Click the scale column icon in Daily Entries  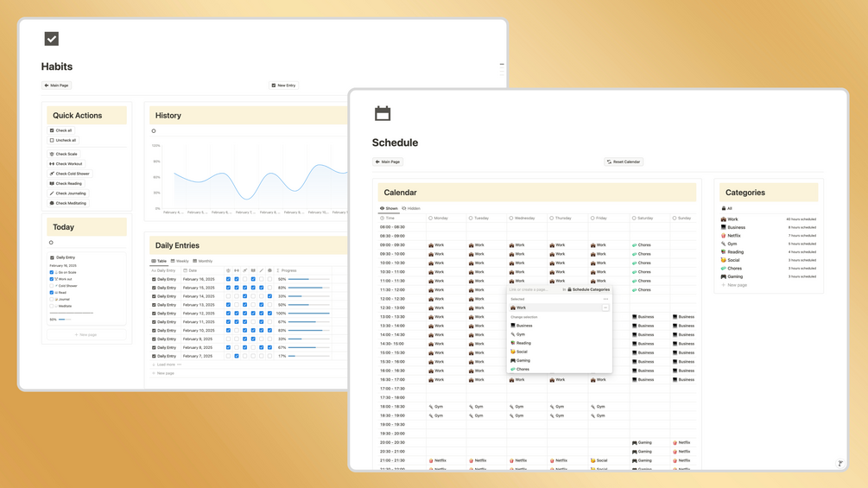coord(228,270)
